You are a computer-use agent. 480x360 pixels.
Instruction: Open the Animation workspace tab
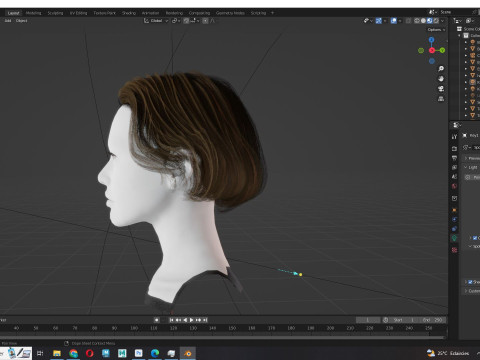tap(150, 13)
